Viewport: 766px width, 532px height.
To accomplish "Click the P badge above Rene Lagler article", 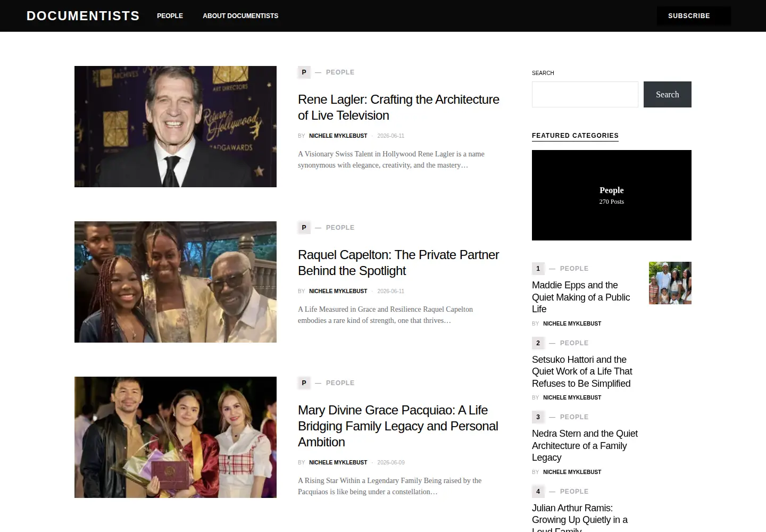I will click(304, 72).
